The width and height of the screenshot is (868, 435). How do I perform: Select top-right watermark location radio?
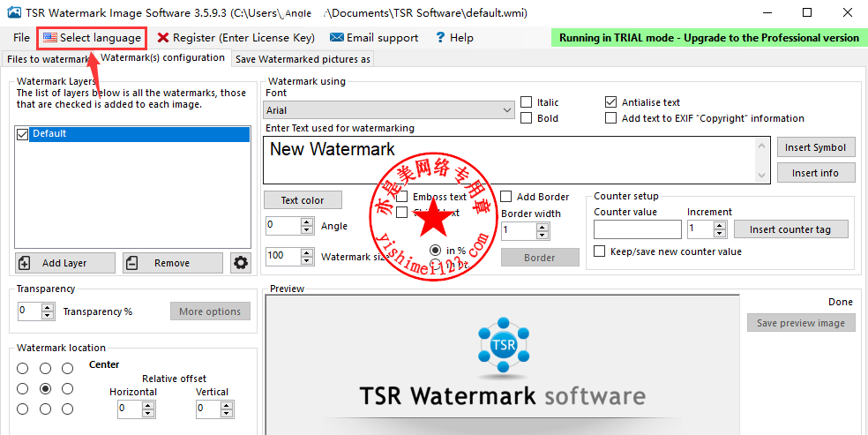(x=68, y=368)
